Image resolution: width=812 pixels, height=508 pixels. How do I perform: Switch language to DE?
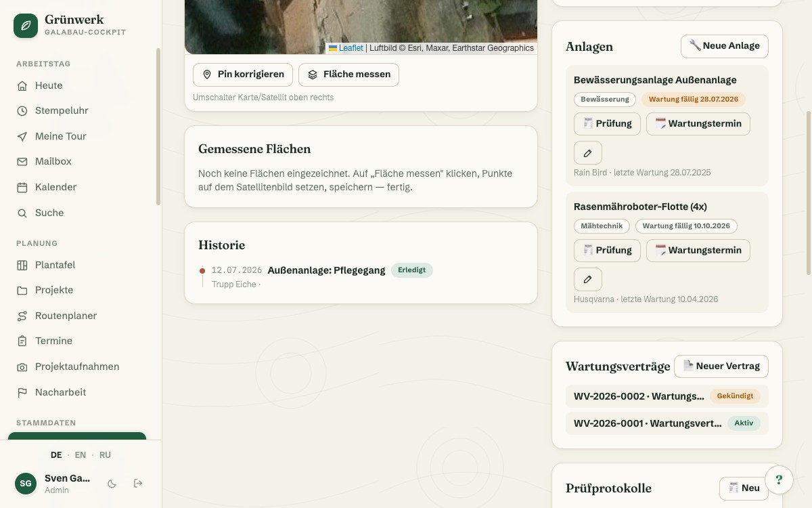click(x=56, y=455)
